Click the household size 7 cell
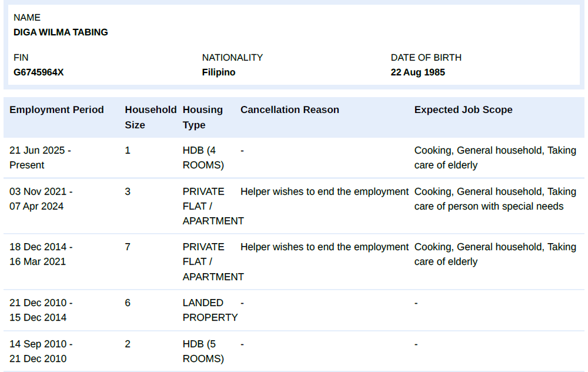The image size is (588, 372). (x=128, y=247)
